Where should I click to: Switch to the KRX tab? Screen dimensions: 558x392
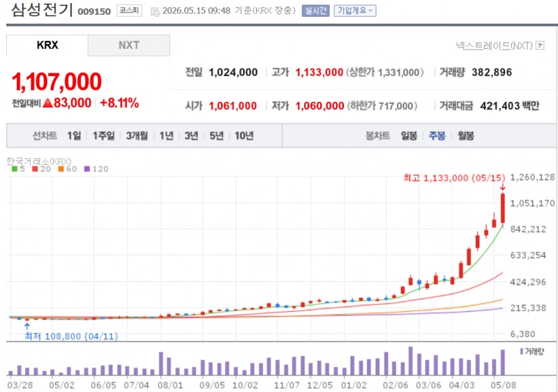[x=47, y=45]
